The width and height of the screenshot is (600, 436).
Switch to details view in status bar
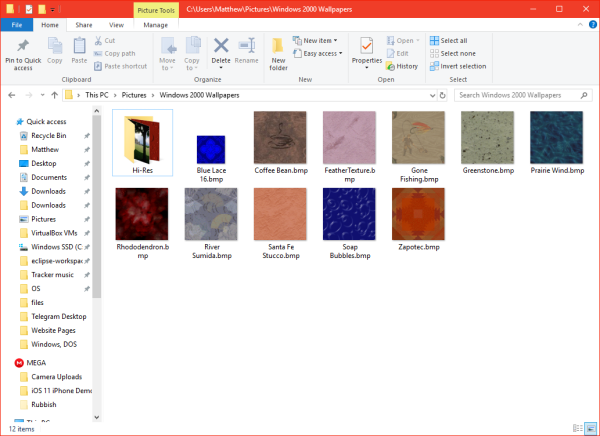(580, 428)
